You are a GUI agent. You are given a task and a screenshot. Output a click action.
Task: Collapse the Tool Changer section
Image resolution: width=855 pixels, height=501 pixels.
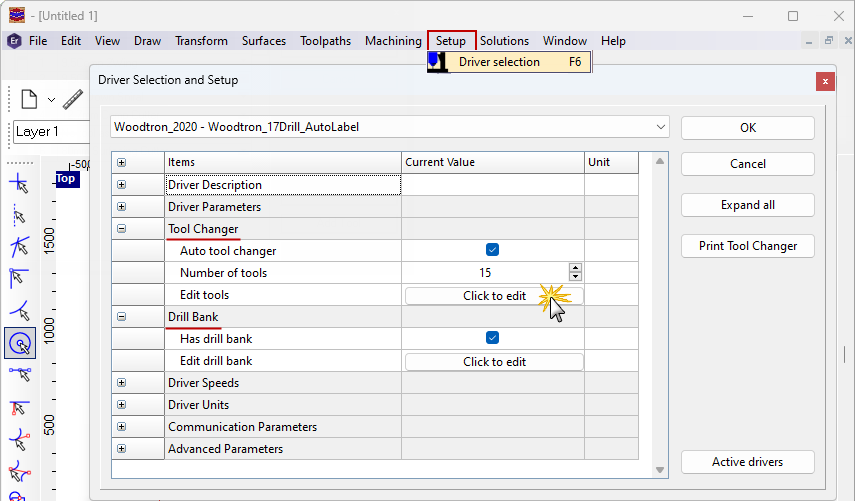[122, 229]
